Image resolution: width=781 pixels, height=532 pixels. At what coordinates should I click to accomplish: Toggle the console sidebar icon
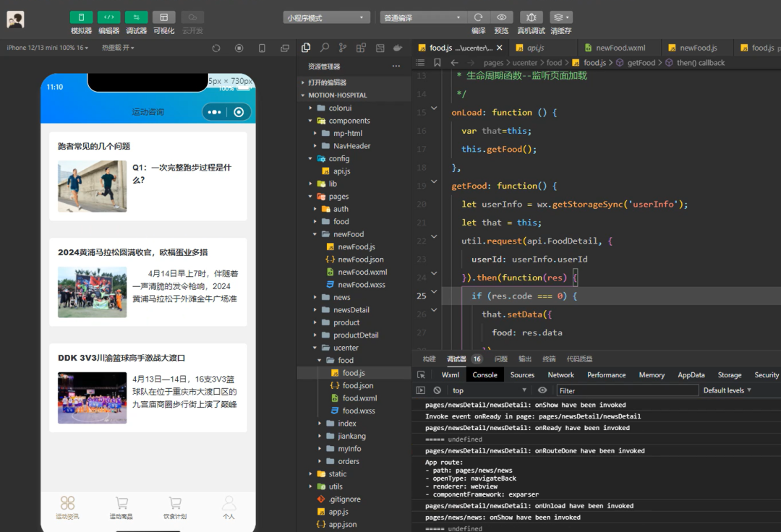421,390
